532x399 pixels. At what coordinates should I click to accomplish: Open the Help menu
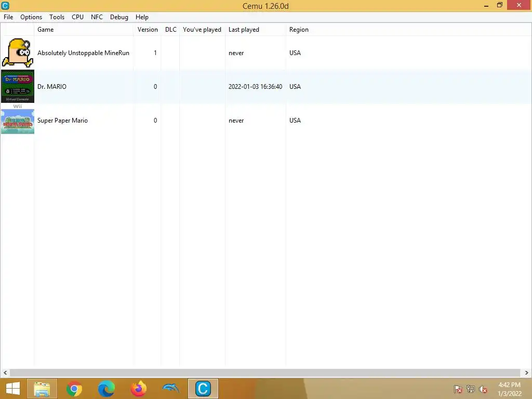[142, 17]
